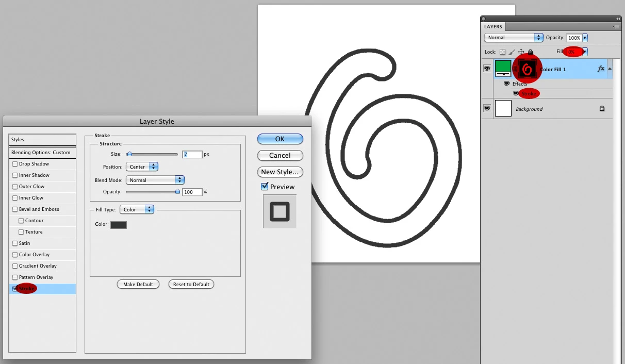Click the Layer Style preview square icon
Image resolution: width=625 pixels, height=364 pixels.
[279, 211]
